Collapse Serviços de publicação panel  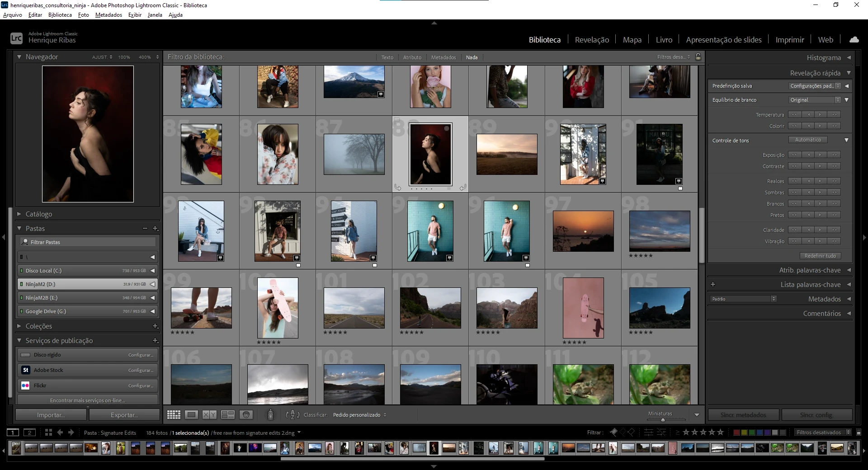[x=19, y=340]
